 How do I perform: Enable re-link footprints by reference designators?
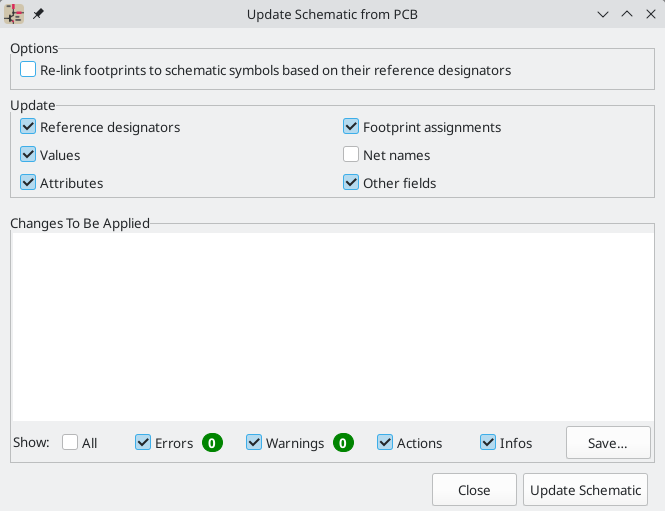click(x=28, y=70)
